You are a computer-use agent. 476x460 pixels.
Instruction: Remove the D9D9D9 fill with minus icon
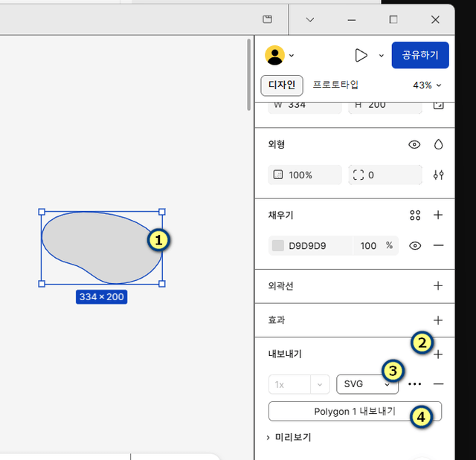[438, 246]
